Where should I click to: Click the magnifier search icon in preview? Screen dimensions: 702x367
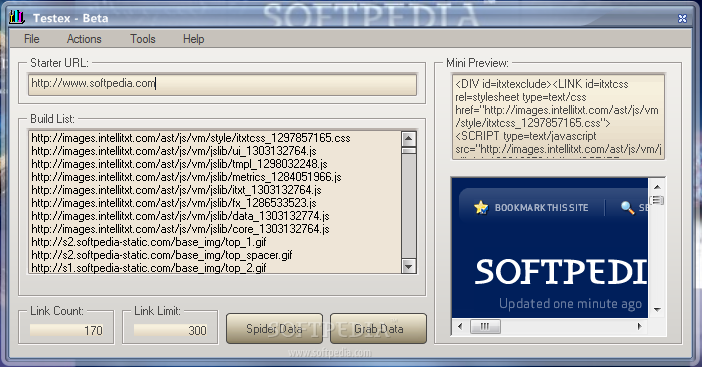tap(627, 207)
